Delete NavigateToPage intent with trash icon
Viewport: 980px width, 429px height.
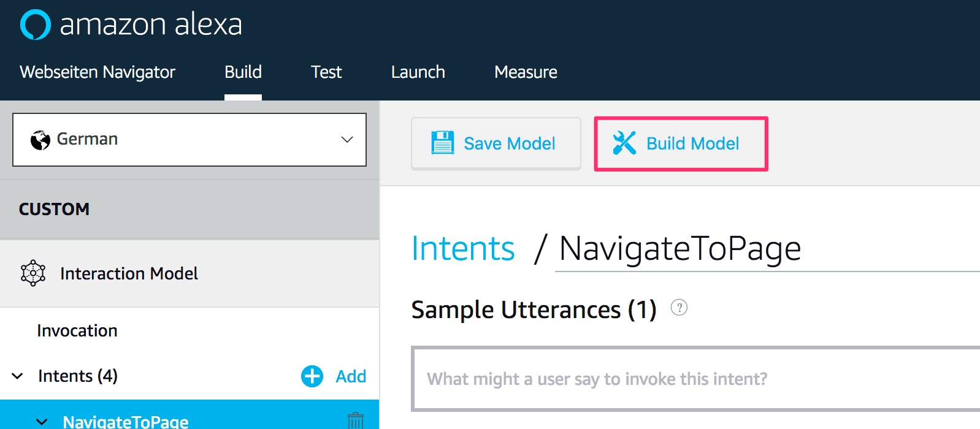point(355,421)
